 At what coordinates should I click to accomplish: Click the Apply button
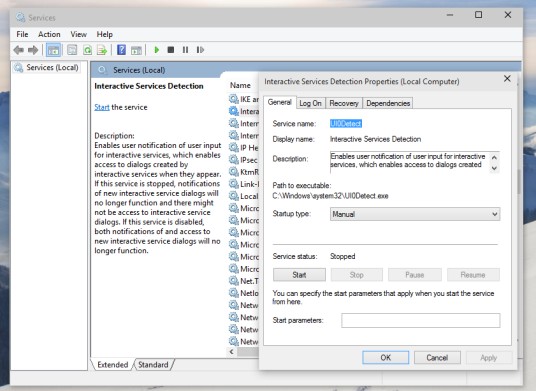point(488,358)
